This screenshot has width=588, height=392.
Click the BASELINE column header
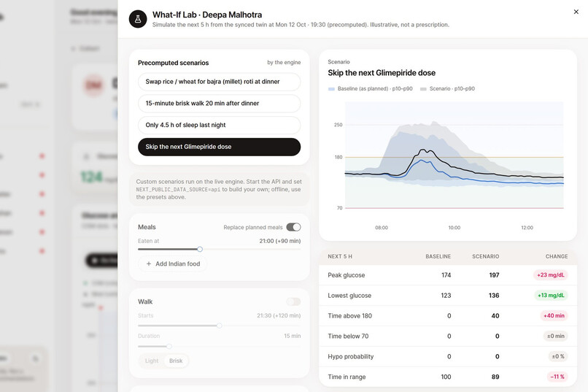point(438,256)
